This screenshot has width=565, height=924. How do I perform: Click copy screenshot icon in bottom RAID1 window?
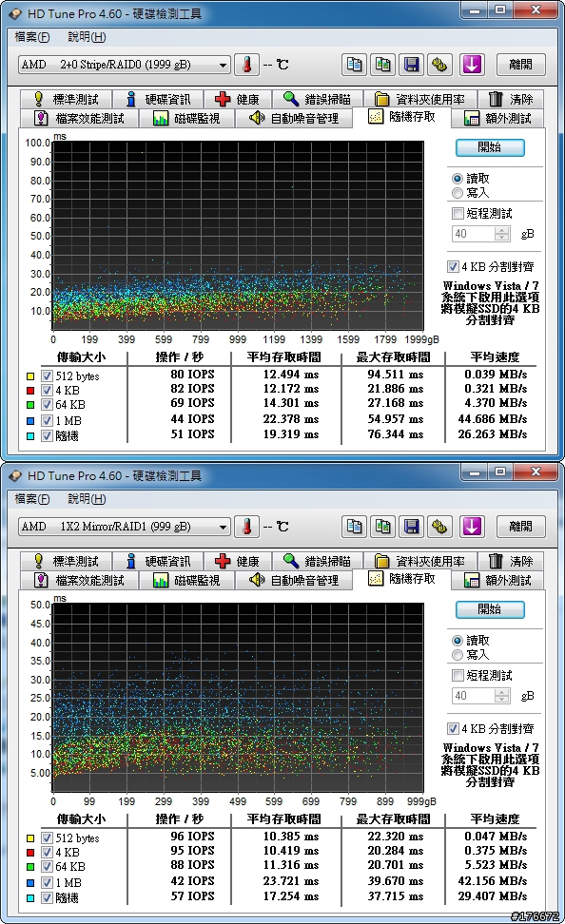coord(382,527)
